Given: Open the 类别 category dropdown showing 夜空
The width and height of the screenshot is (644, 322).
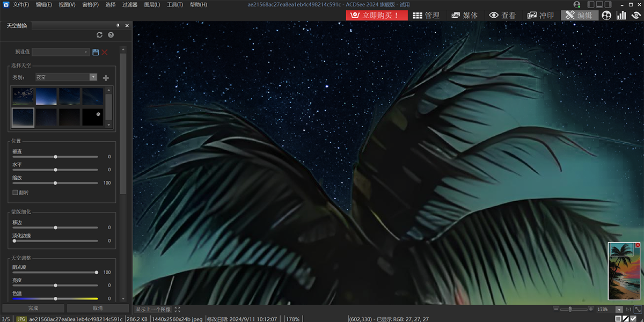Looking at the screenshot, I should click(93, 77).
